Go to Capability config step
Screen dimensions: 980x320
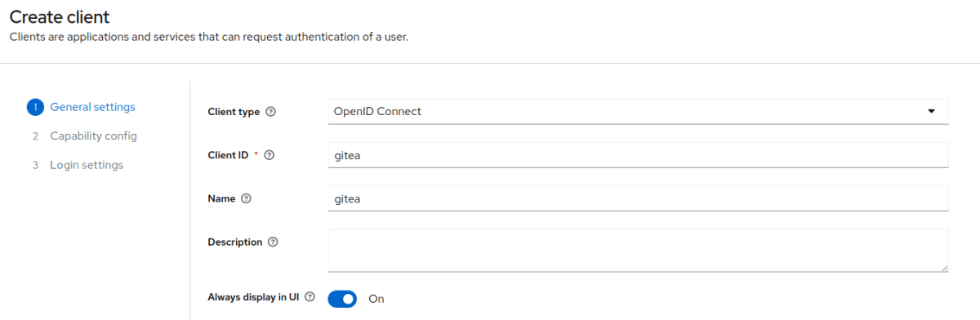coord(93,136)
